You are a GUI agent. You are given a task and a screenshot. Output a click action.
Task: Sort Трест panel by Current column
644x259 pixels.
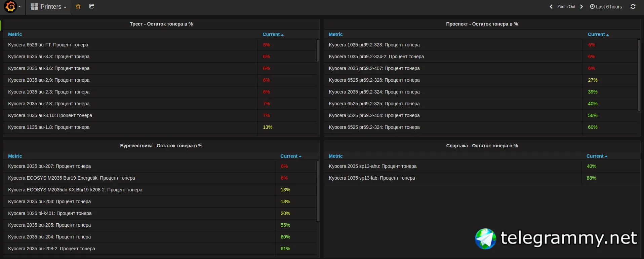(273, 34)
